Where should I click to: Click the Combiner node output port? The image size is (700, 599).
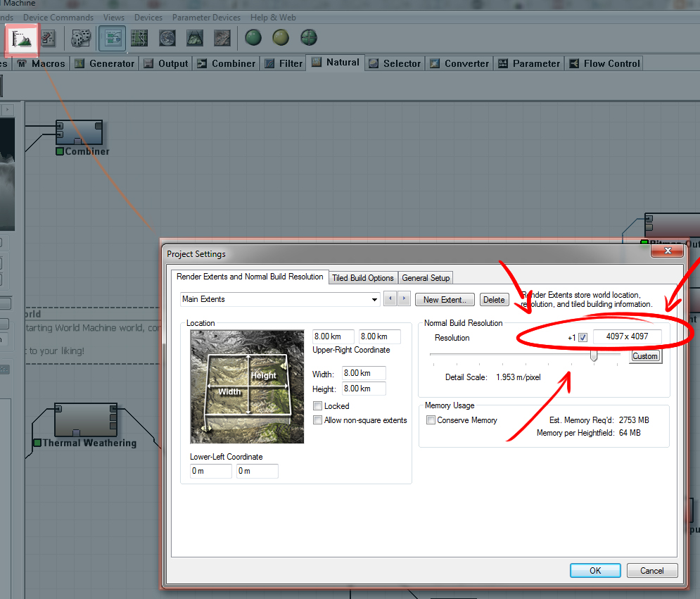tap(98, 126)
